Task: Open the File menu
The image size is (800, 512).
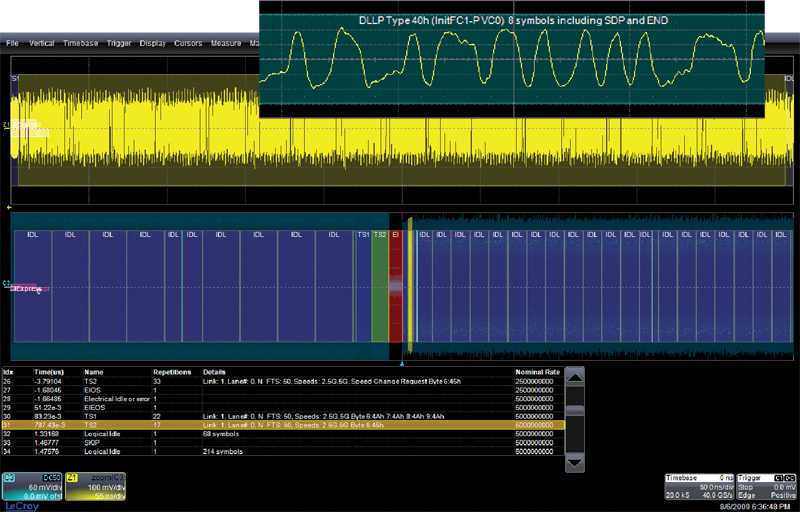Action: (x=12, y=44)
